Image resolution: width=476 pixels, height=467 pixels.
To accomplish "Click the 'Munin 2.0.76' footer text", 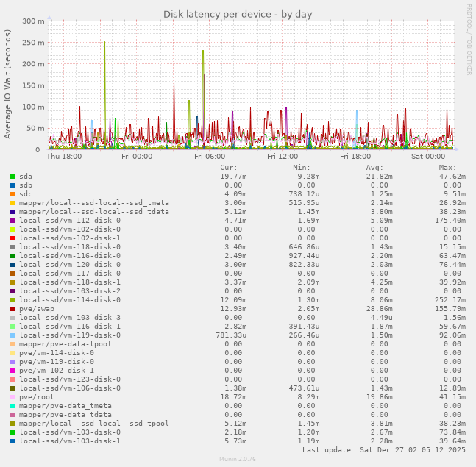I will click(x=238, y=459).
